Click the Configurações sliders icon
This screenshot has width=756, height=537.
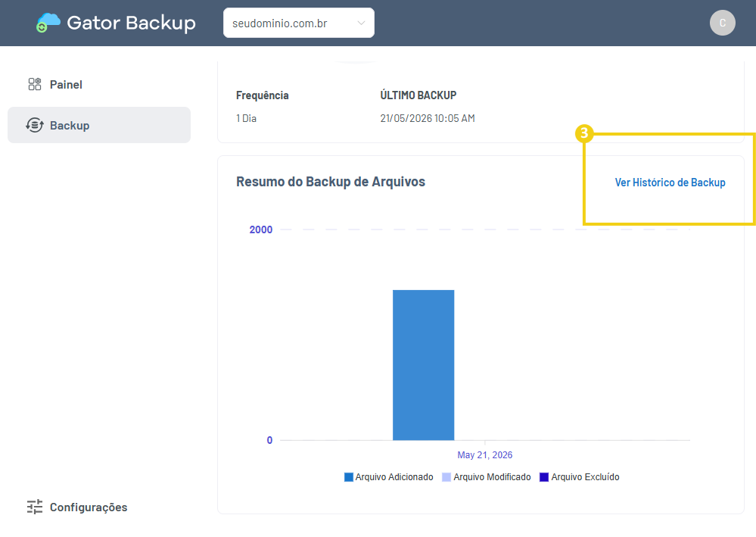(x=35, y=507)
